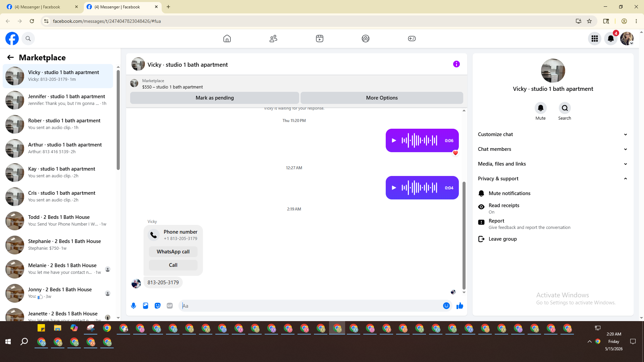Search in conversation magnifier button
This screenshot has height=362, width=644.
click(565, 108)
